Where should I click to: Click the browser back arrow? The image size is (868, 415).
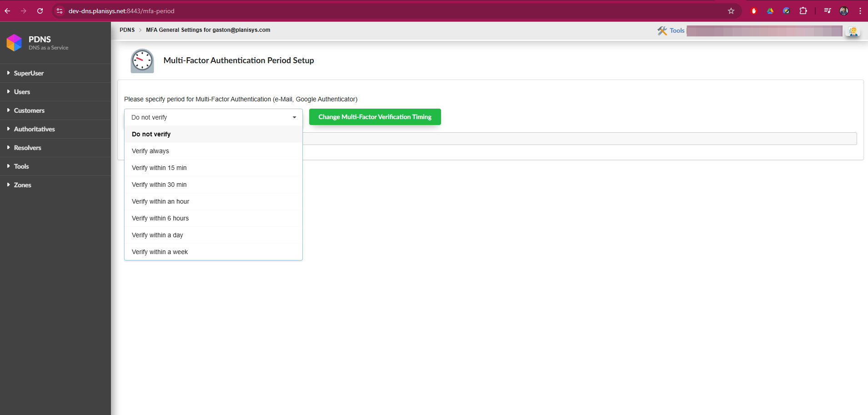tap(8, 11)
